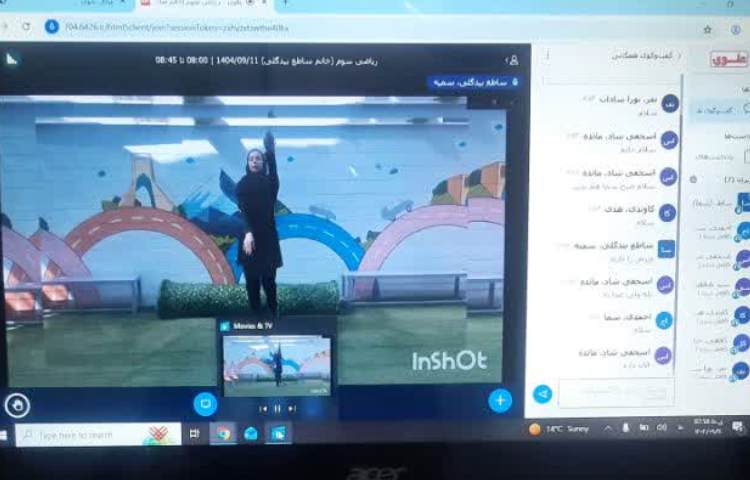Click the taskbar clock and date
This screenshot has width=750, height=480.
tap(707, 426)
